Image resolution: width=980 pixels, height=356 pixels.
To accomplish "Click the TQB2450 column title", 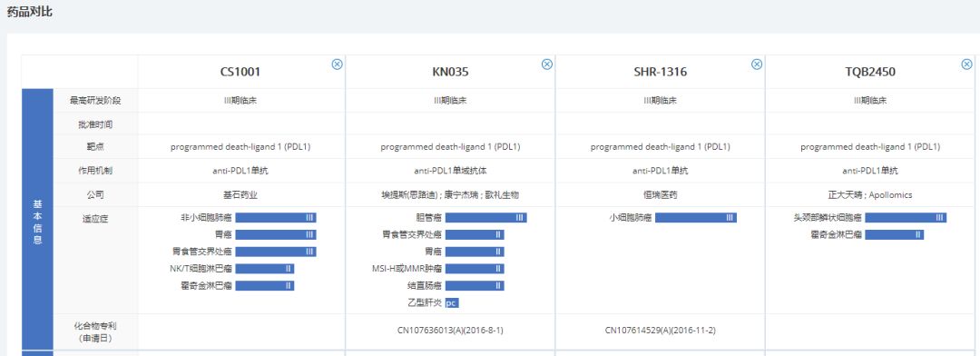I will 870,72.
